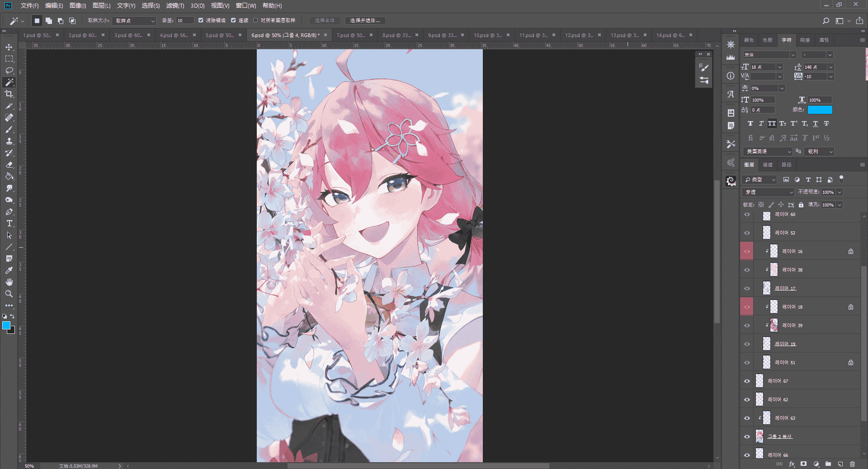Select the Hand tool

coord(9,282)
